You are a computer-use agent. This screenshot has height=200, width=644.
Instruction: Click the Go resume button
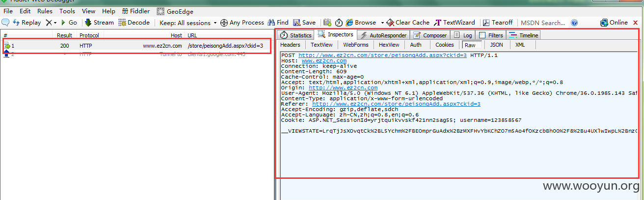point(69,23)
